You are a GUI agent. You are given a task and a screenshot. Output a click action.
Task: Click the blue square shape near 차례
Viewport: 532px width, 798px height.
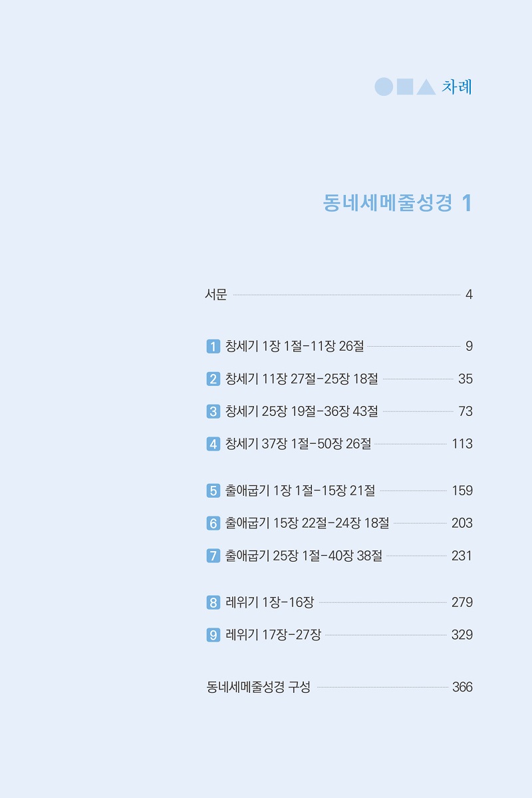click(x=405, y=87)
